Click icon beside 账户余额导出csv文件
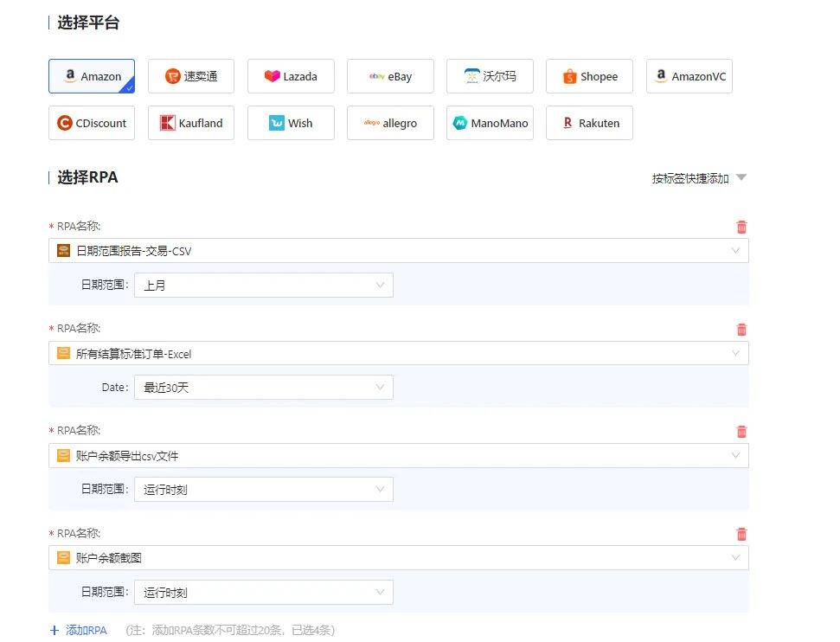 click(x=63, y=455)
